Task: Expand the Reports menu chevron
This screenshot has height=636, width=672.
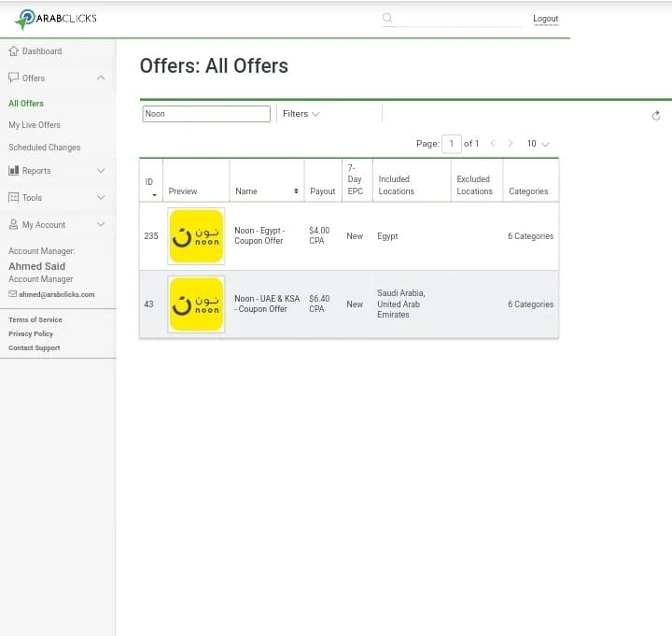Action: pos(101,170)
